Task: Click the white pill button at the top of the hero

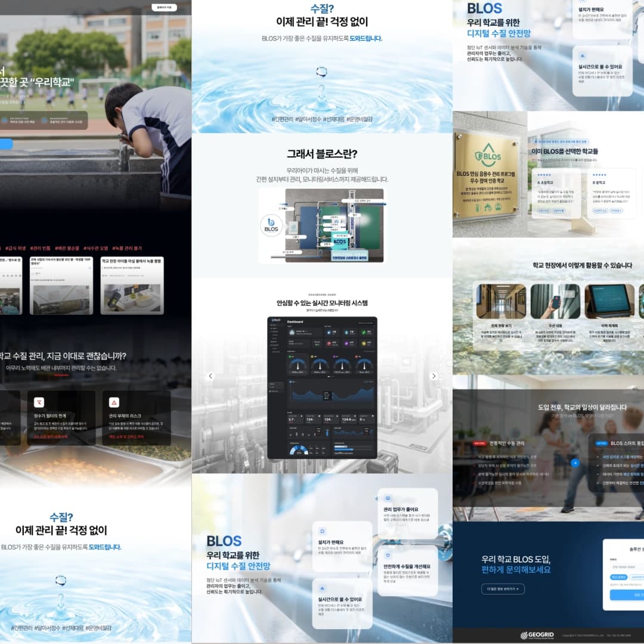Action: click(x=165, y=7)
